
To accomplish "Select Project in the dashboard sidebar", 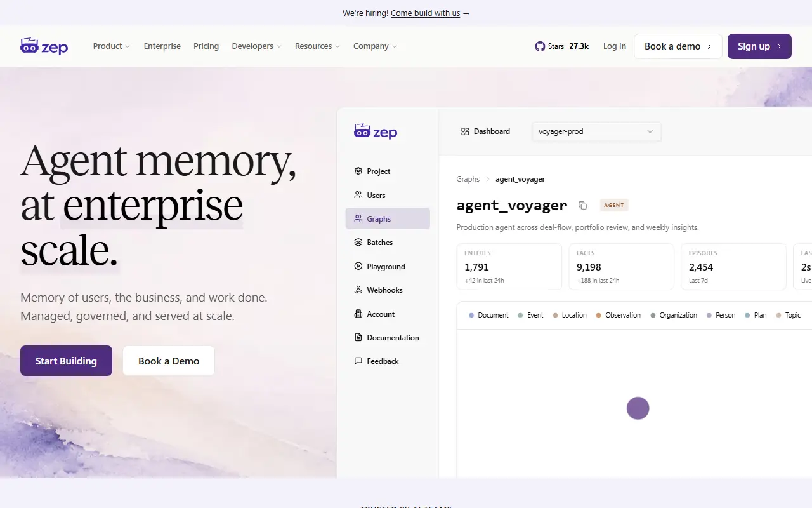I will tap(388, 171).
